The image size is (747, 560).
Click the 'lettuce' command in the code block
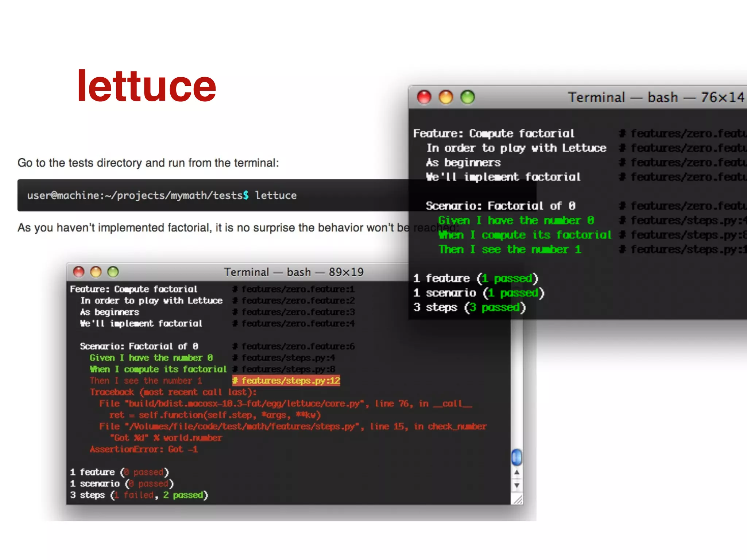point(276,195)
